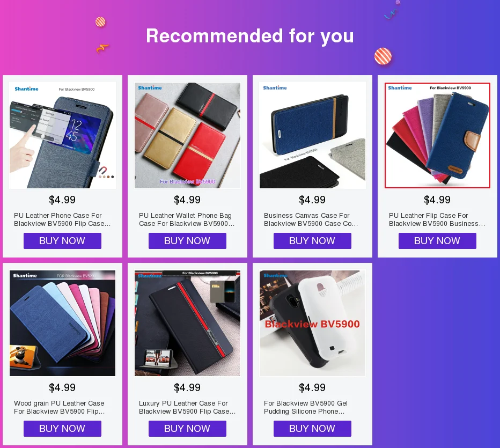Open the window-view flip case product image
This screenshot has width=500, height=448.
[x=62, y=135]
